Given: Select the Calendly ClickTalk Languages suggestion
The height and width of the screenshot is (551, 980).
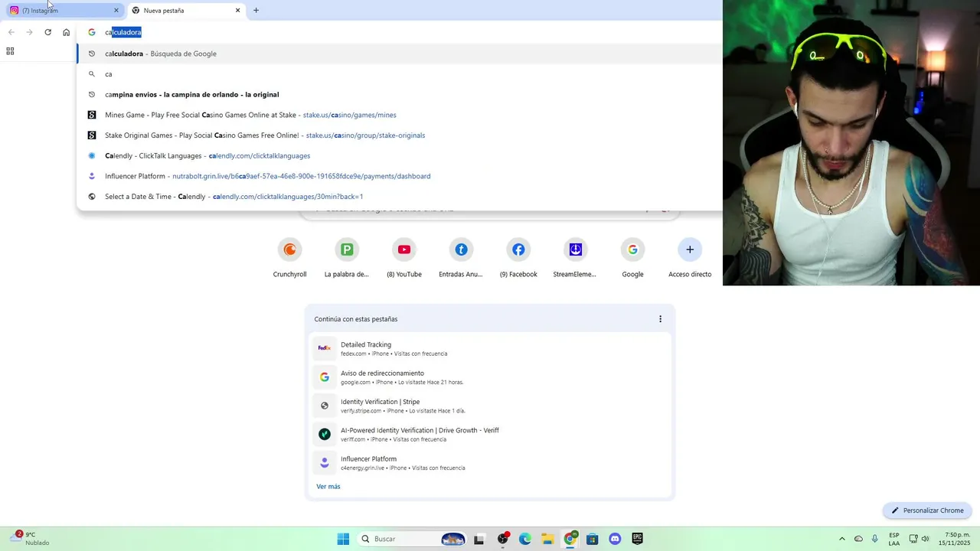Looking at the screenshot, I should [x=399, y=156].
